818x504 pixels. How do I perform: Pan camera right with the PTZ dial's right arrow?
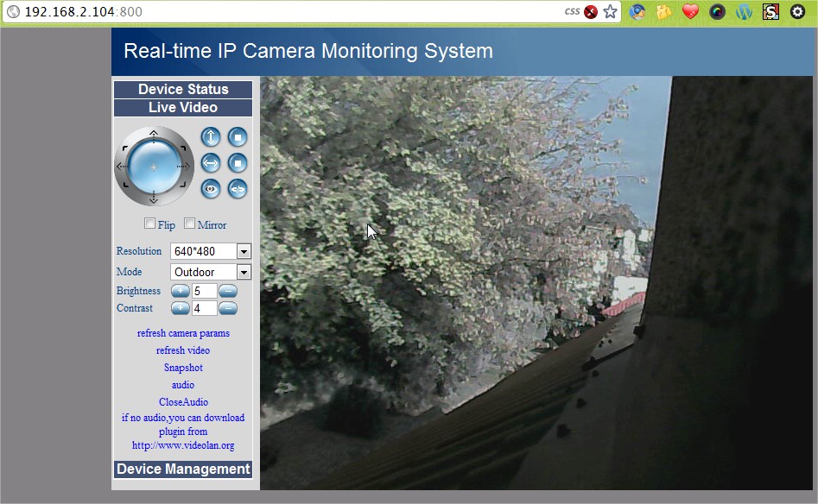[184, 166]
